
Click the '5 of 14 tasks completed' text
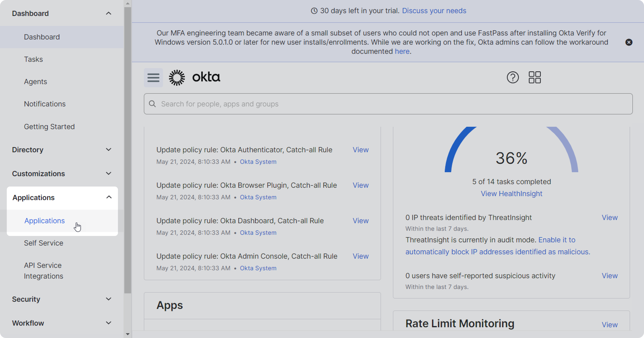coord(511,182)
